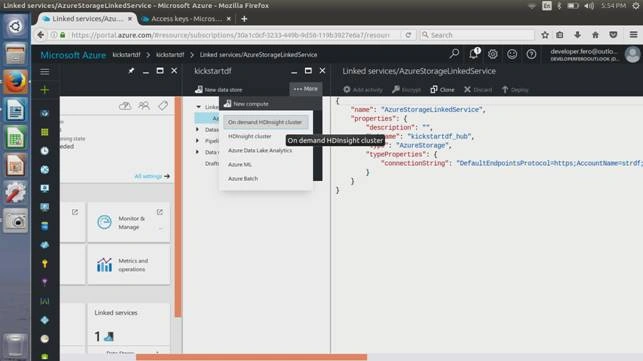
Task: Expand the Datasets tree node
Action: pos(198,130)
